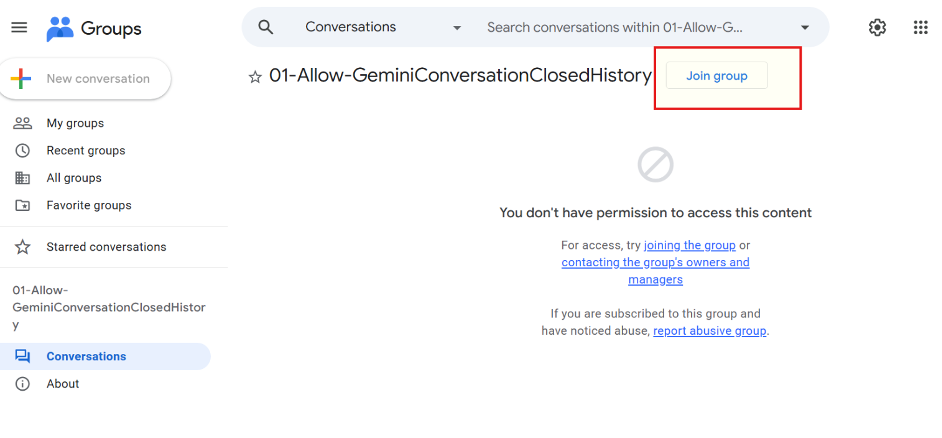Open My groups in sidebar
Image resolution: width=942 pixels, height=438 pixels.
pyautogui.click(x=75, y=123)
